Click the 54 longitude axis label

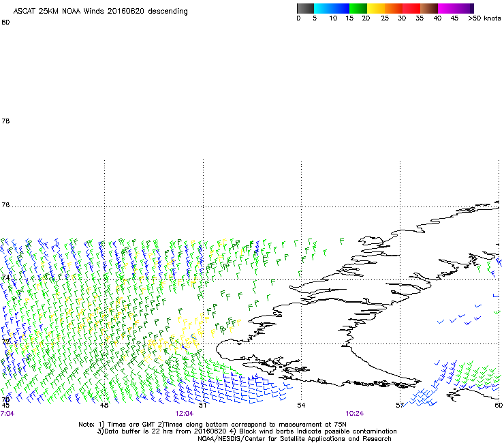(x=301, y=406)
